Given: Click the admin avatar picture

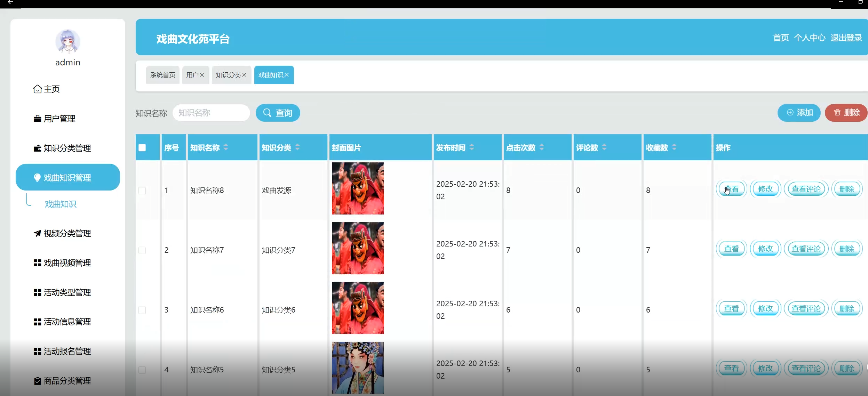Looking at the screenshot, I should click(x=68, y=42).
